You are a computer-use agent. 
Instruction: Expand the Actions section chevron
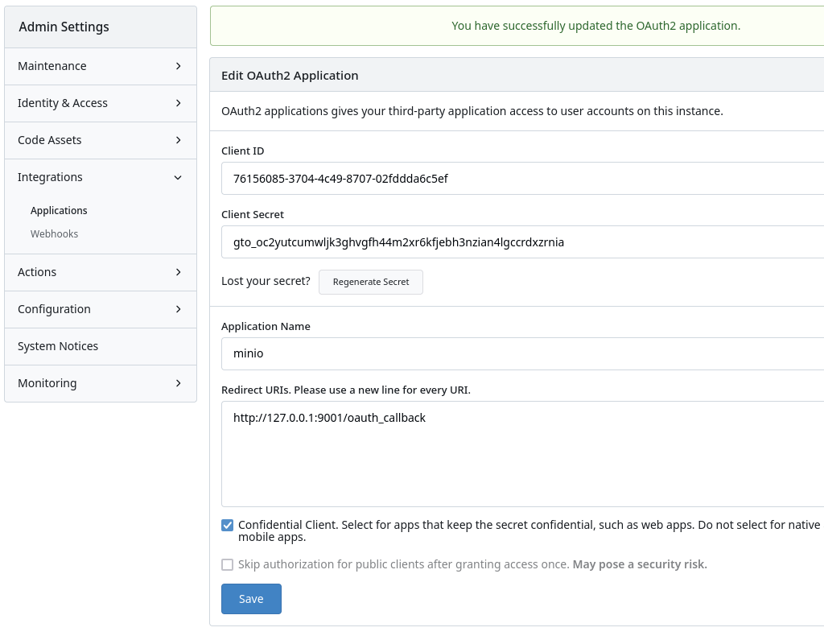pyautogui.click(x=178, y=272)
